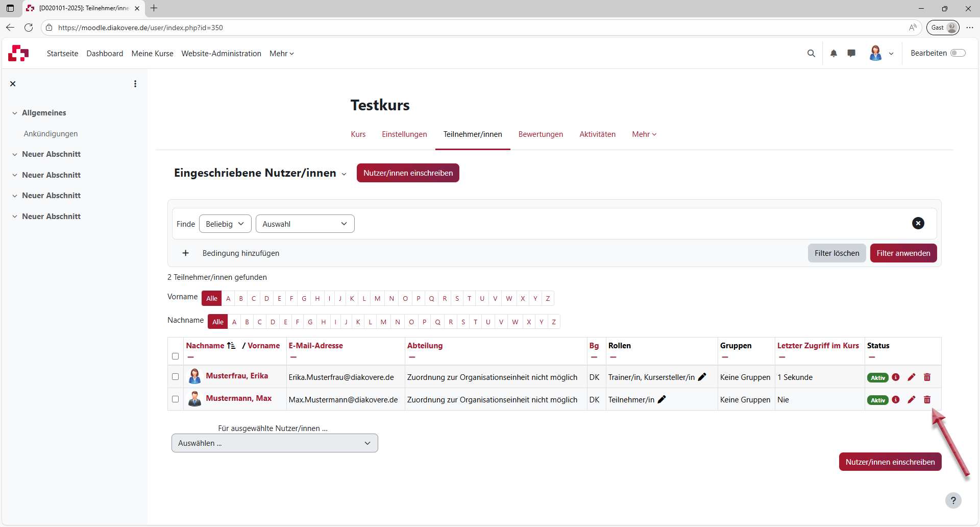Open the notifications bell
The image size is (980, 527).
pos(834,54)
